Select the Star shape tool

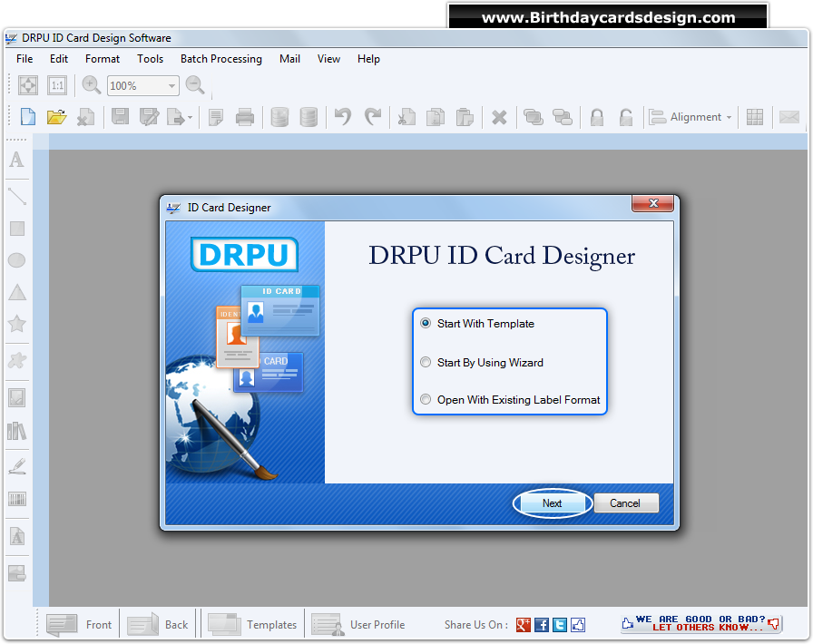pos(17,324)
